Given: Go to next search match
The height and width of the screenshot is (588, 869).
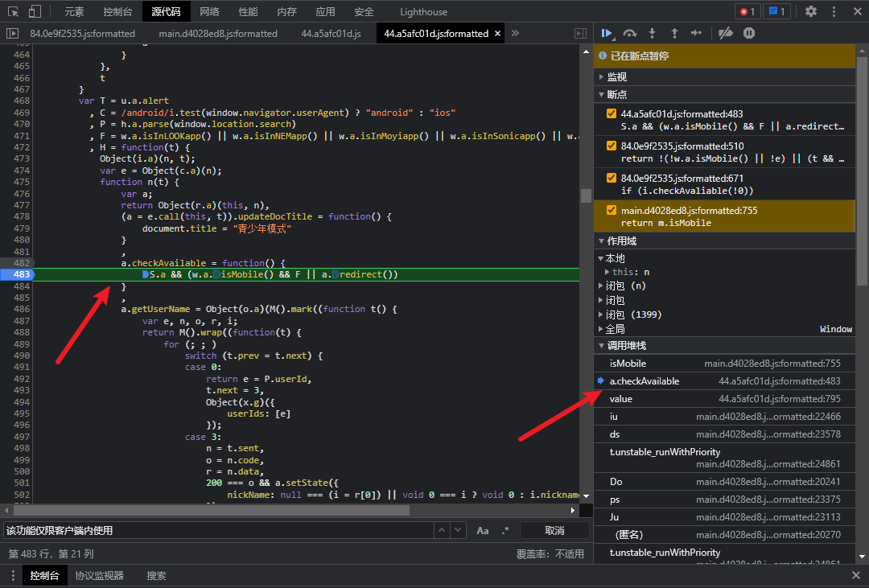Looking at the screenshot, I should tap(458, 530).
